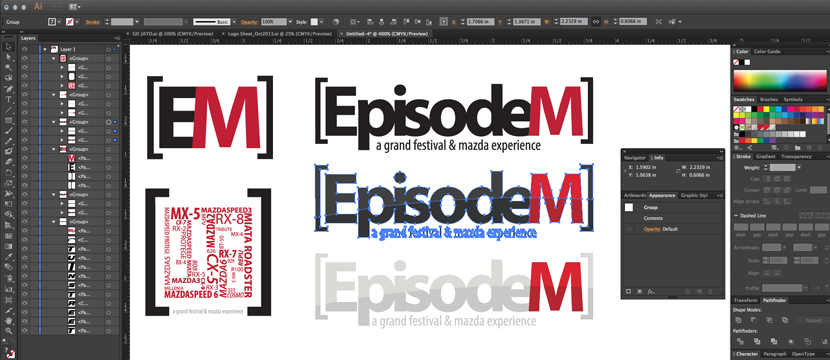This screenshot has height=360, width=830.
Task: Click the orange Stroke label in control bar
Action: [93, 22]
